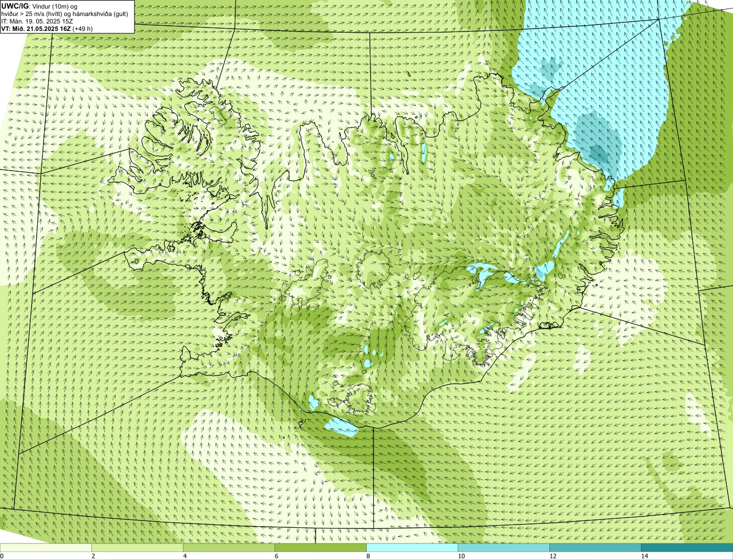Click the legend tick label "14"

[644, 556]
